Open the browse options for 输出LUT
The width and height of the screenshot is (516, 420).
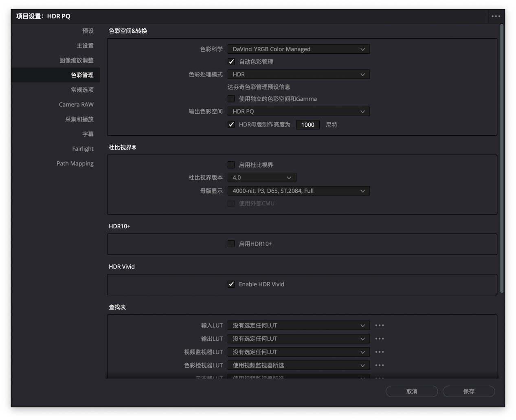point(379,339)
